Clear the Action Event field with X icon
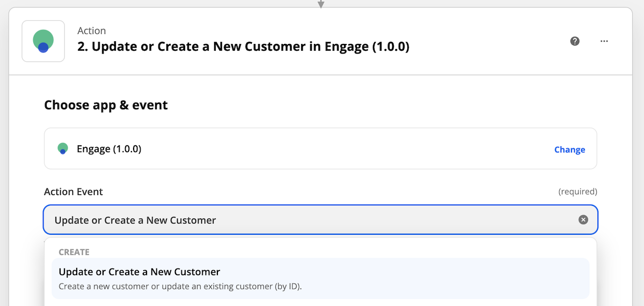This screenshot has width=644, height=306. [583, 220]
